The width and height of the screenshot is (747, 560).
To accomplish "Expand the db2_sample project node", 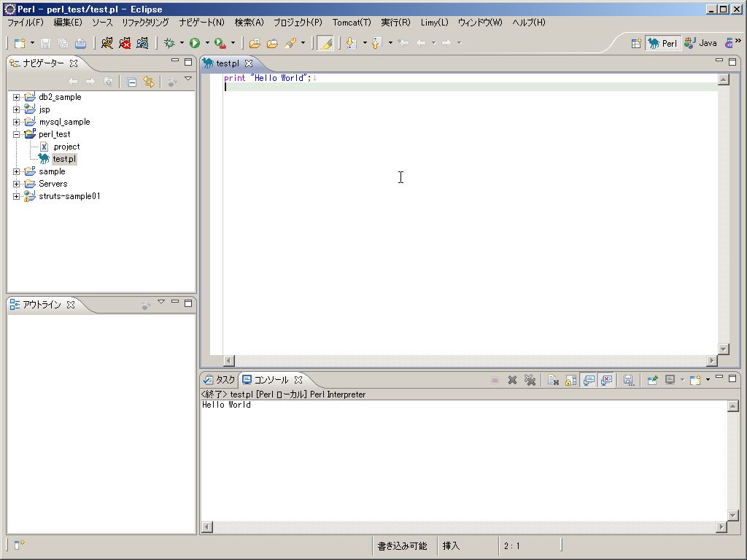I will [16, 97].
